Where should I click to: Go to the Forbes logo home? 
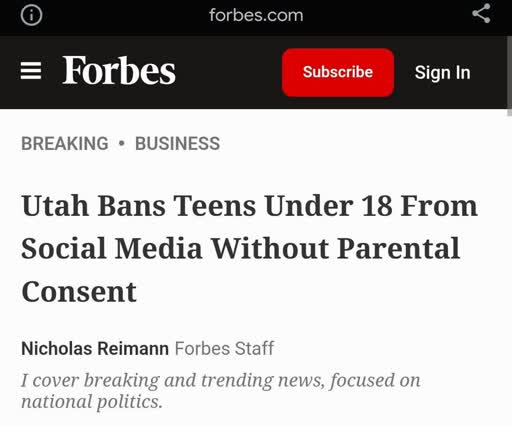(119, 70)
